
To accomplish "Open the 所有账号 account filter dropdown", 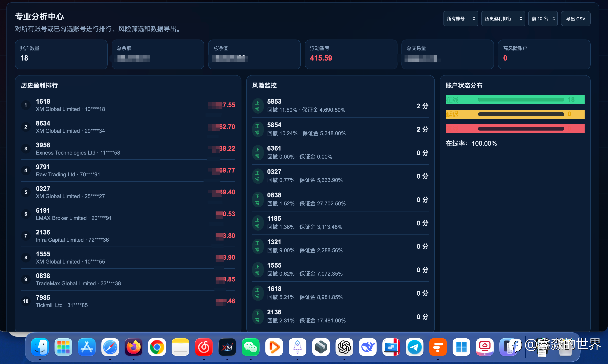I will (x=460, y=19).
